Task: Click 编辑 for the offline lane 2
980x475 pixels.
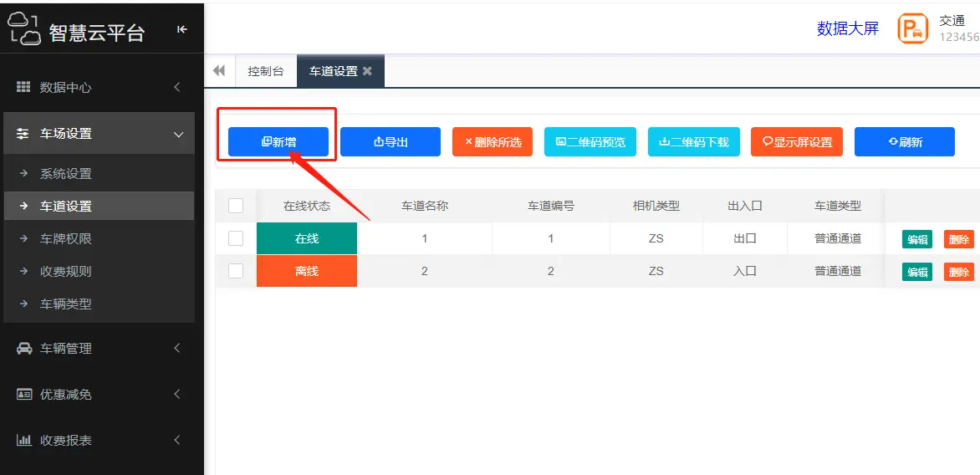Action: tap(916, 272)
